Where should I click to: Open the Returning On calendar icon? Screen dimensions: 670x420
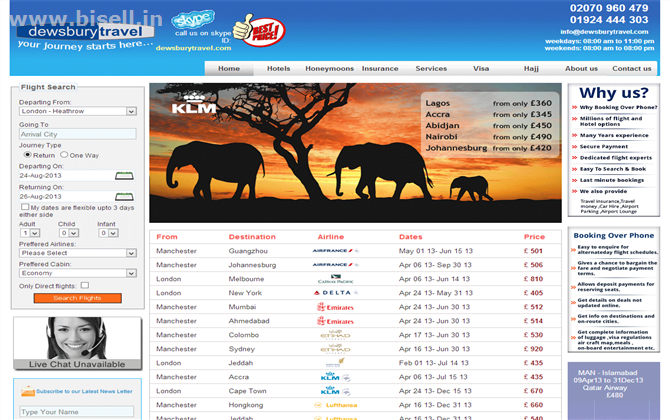click(x=124, y=197)
